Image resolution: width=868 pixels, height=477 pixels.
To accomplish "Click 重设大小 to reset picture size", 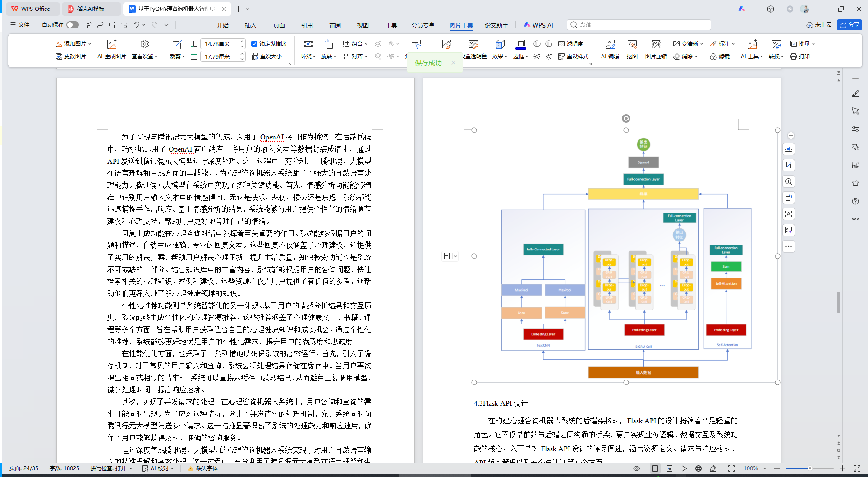I will pyautogui.click(x=266, y=56).
